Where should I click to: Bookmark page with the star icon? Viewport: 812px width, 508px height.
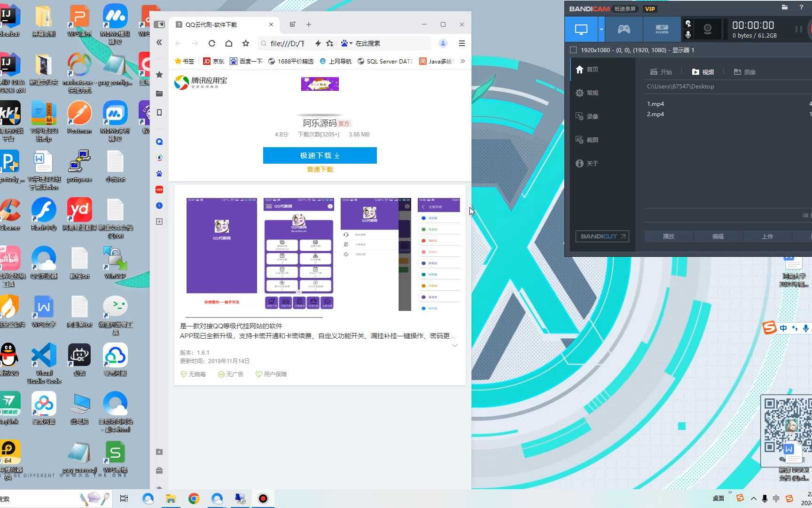pyautogui.click(x=246, y=43)
